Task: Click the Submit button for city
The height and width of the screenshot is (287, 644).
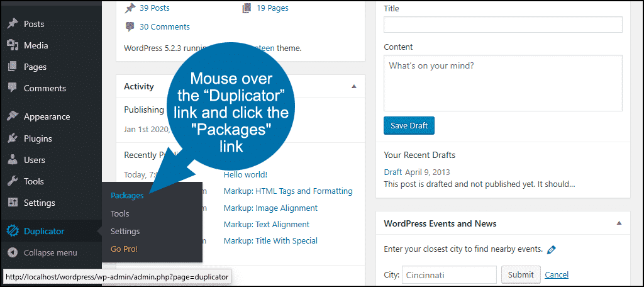Action: click(521, 274)
